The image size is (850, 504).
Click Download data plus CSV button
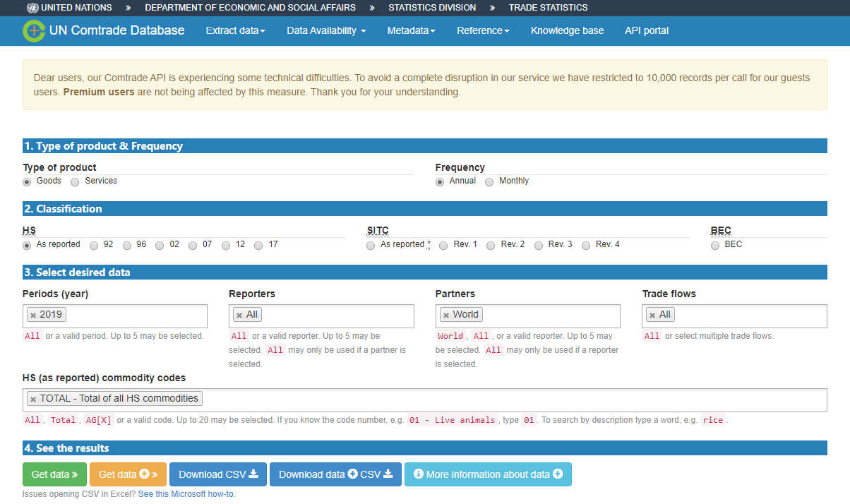pyautogui.click(x=335, y=474)
